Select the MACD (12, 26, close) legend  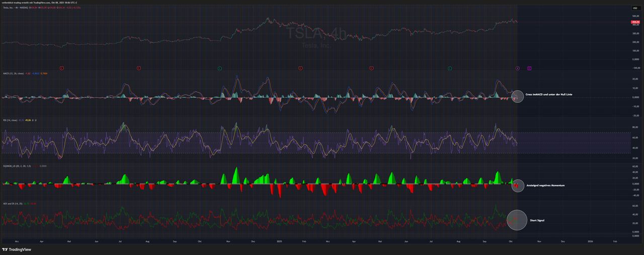[13, 73]
